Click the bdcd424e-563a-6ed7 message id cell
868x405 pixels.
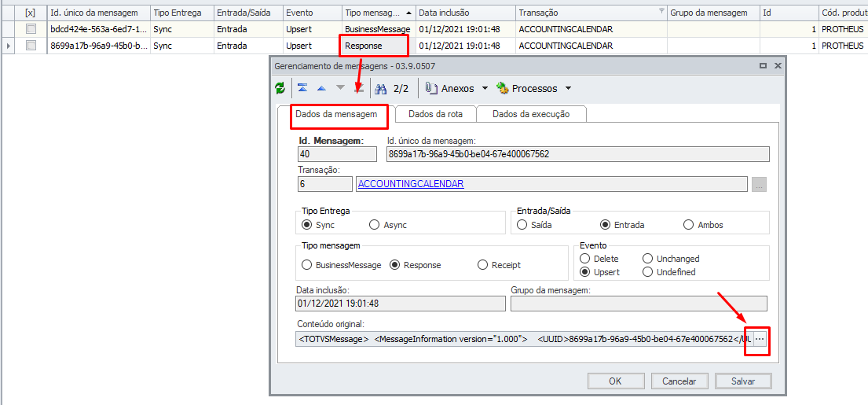pos(98,29)
